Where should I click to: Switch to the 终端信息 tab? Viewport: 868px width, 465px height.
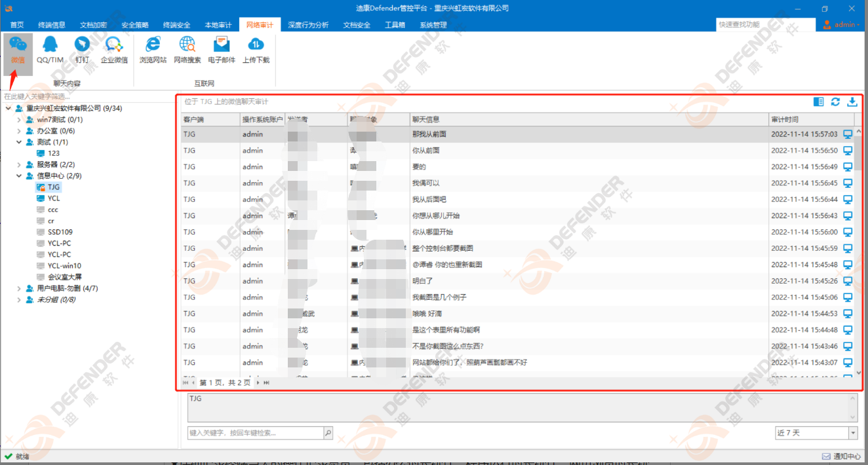click(52, 25)
